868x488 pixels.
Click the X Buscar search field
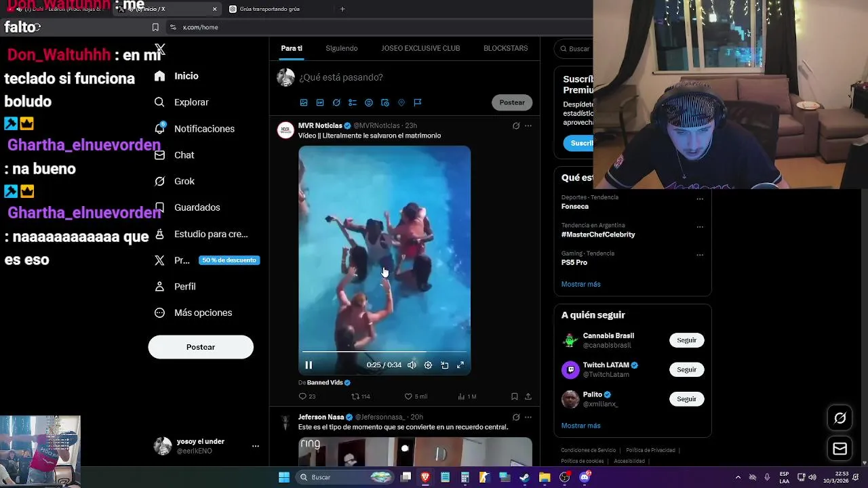coord(575,49)
